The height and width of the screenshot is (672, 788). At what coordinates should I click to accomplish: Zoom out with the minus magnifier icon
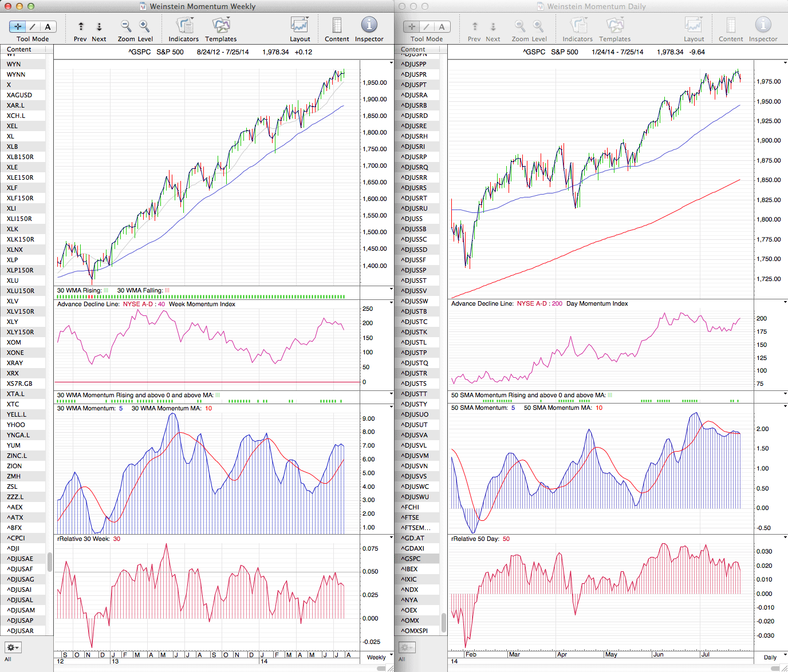[126, 26]
